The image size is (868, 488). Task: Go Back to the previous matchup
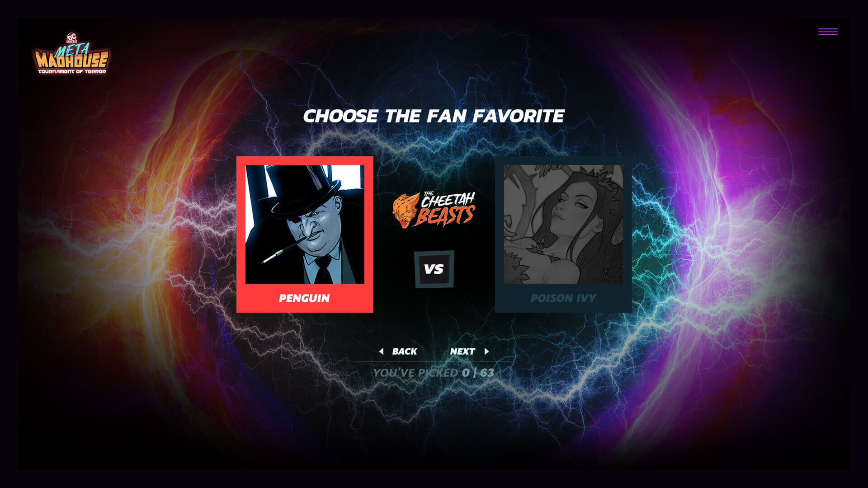[x=398, y=352]
